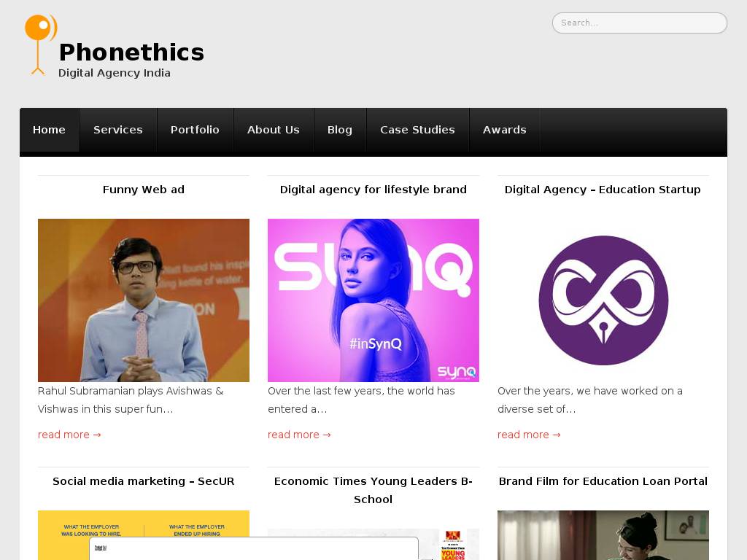
Task: Open Social media marketing – SecUR post
Action: 144,481
